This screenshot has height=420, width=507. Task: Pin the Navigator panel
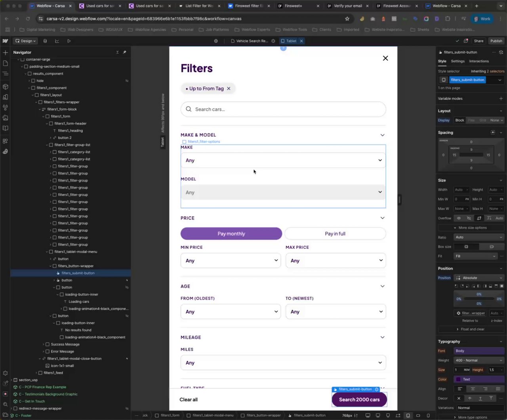click(124, 52)
